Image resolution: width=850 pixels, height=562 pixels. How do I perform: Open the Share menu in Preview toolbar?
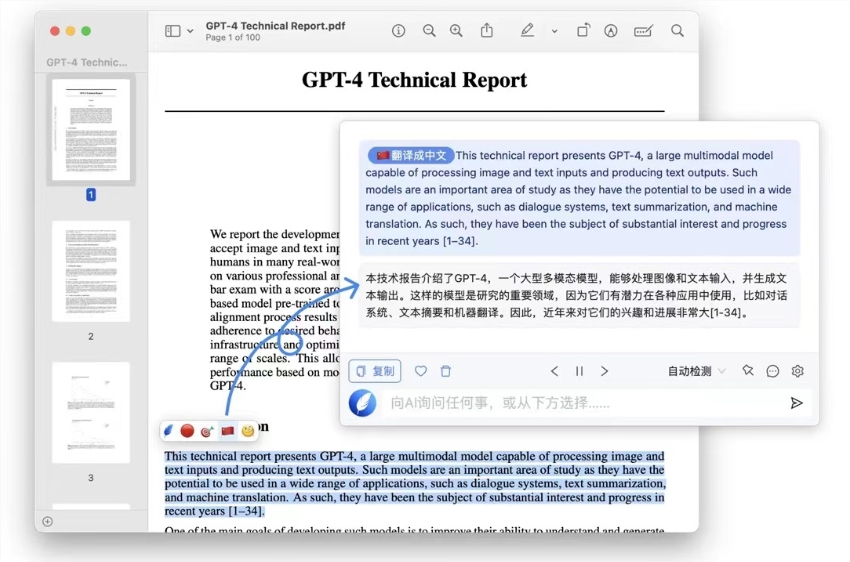487,30
